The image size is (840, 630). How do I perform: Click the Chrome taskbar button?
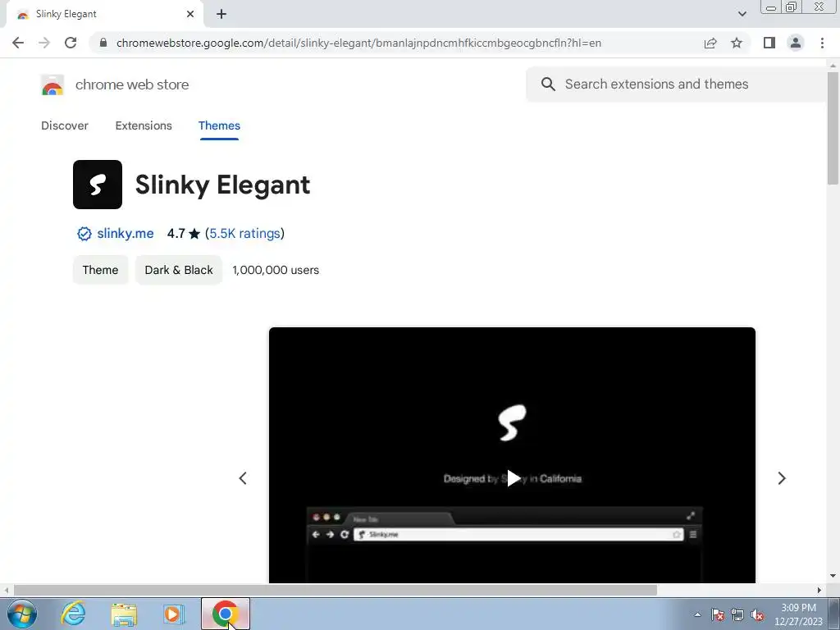226,614
